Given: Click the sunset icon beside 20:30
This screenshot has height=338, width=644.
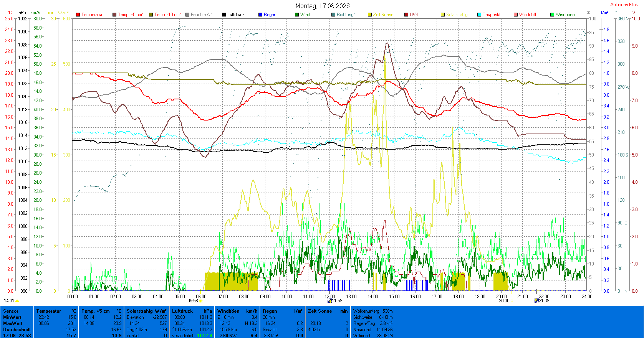Looking at the screenshot, I should (x=512, y=301).
